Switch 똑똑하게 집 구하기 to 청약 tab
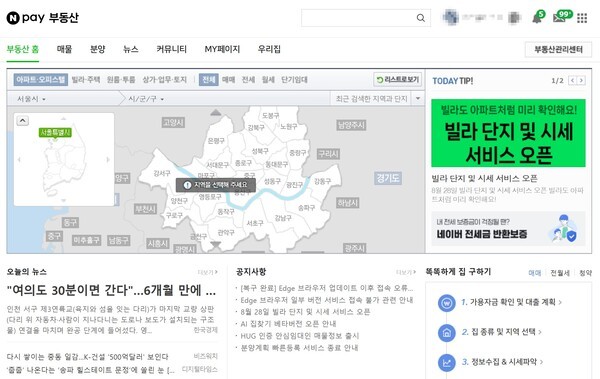Image resolution: width=600 pixels, height=379 pixels. coord(585,273)
